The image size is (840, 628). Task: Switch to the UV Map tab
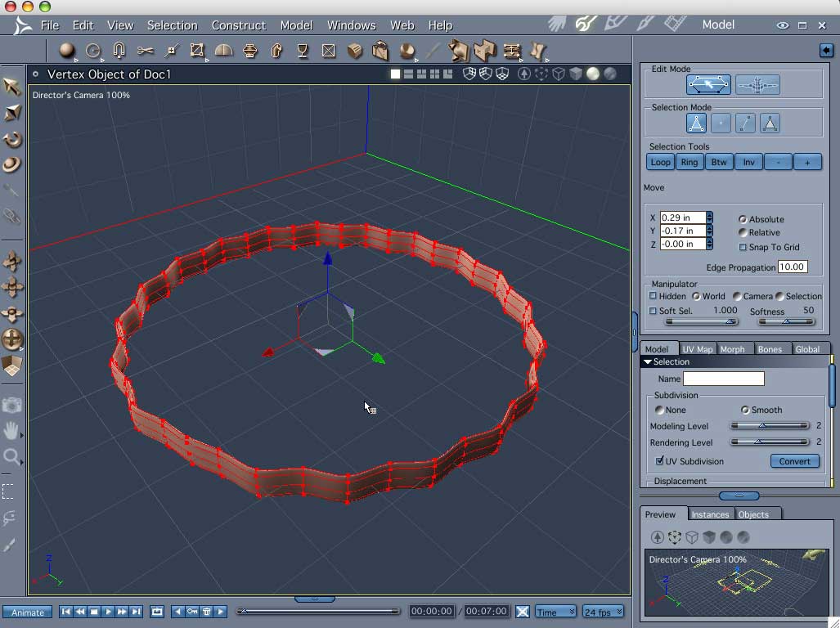click(698, 349)
